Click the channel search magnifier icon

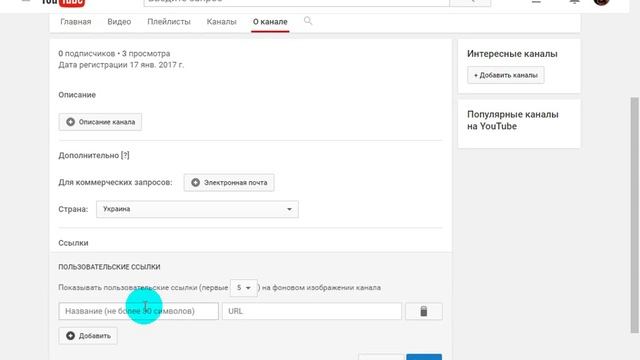[x=308, y=20]
